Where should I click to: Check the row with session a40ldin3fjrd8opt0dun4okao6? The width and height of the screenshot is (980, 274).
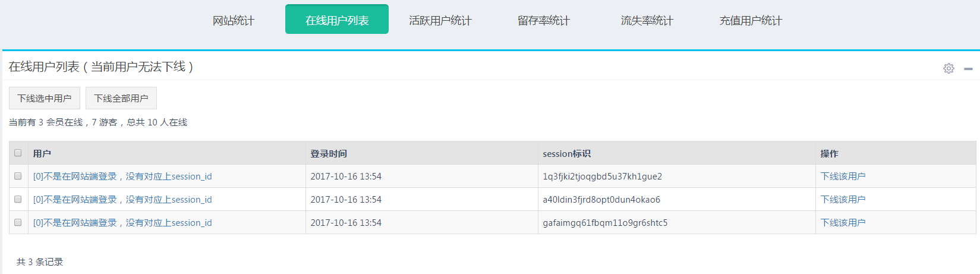pyautogui.click(x=18, y=199)
